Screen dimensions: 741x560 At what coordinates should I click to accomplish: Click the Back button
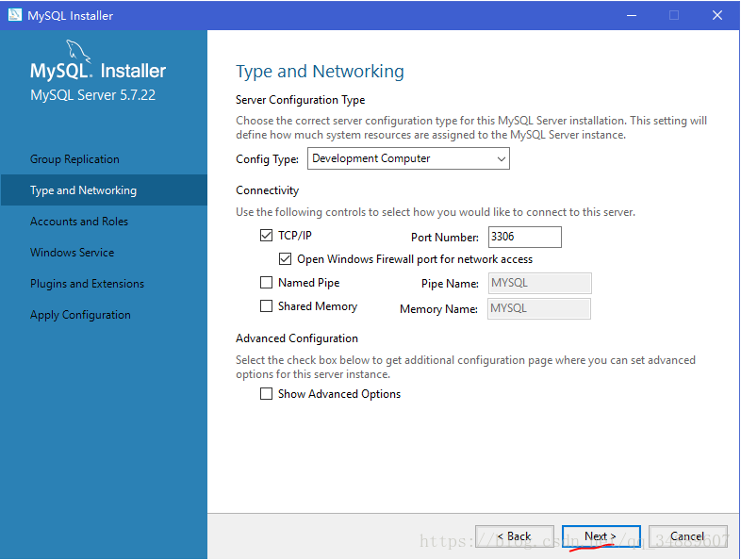[514, 536]
